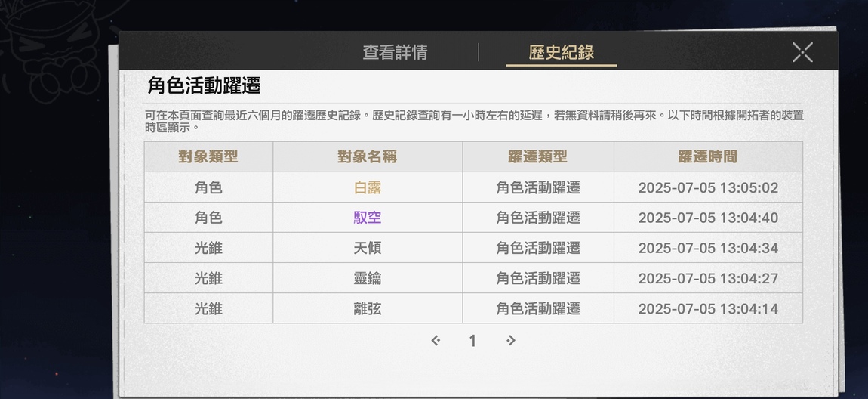
Task: Close the warp history dialog
Action: point(802,52)
